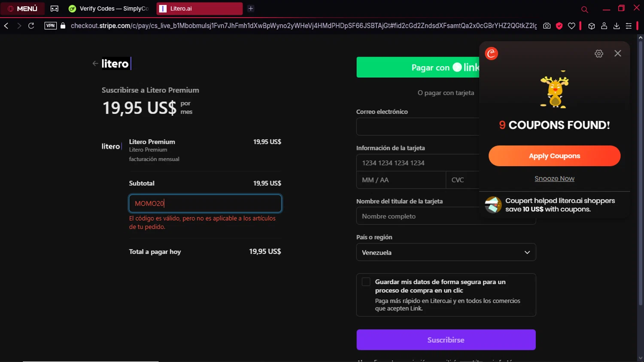Click the Coupert logo in the popup

pos(492,53)
